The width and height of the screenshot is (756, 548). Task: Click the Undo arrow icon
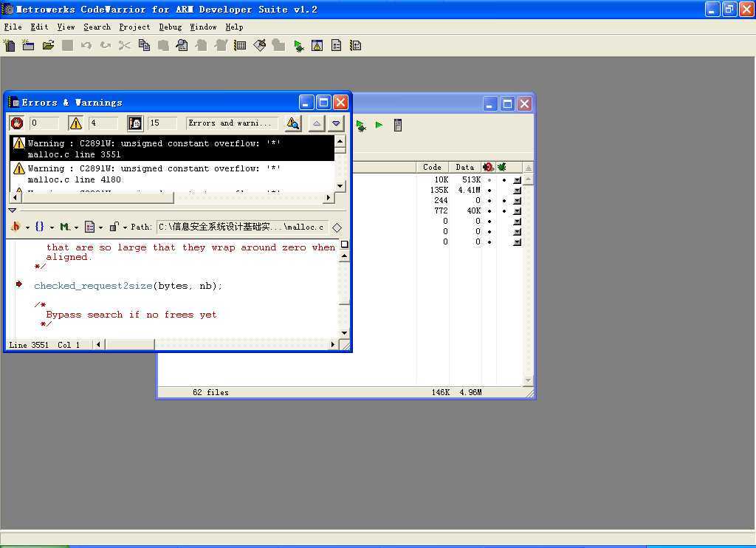pos(86,46)
